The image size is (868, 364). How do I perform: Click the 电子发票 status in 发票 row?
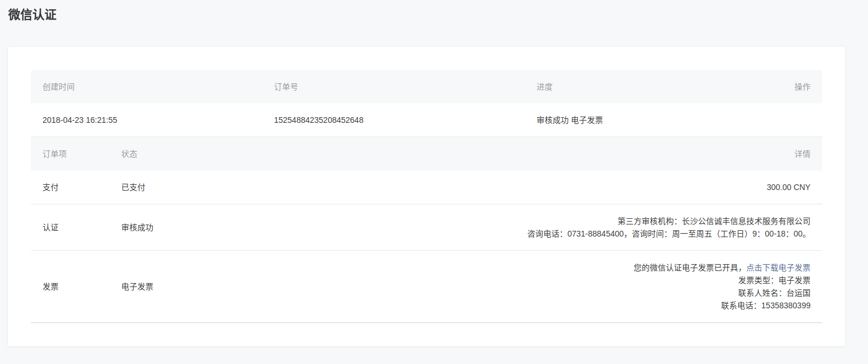137,286
